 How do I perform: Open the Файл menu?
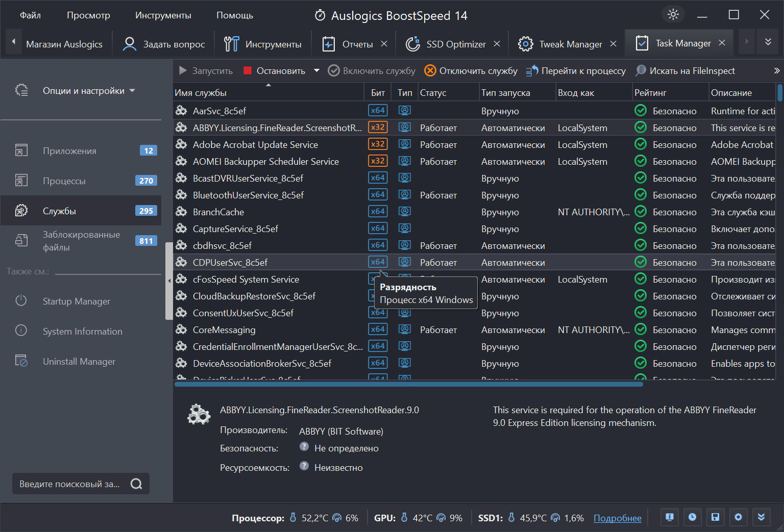[30, 15]
